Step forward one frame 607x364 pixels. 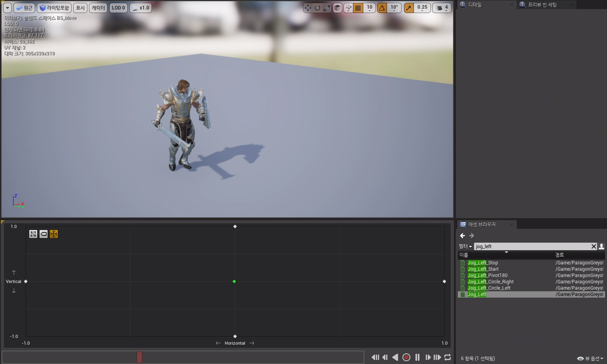[428, 357]
